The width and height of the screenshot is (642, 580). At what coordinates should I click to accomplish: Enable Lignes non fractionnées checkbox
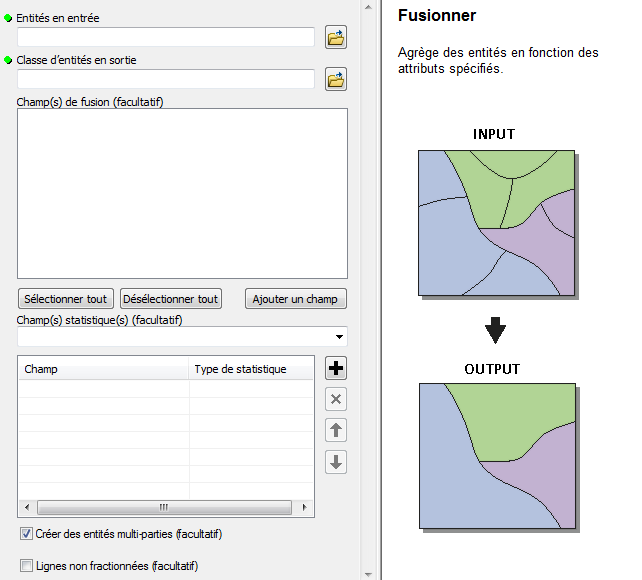[26, 566]
